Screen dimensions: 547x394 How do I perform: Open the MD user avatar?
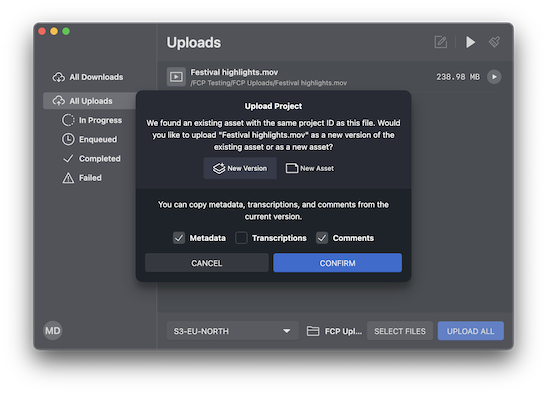point(53,330)
